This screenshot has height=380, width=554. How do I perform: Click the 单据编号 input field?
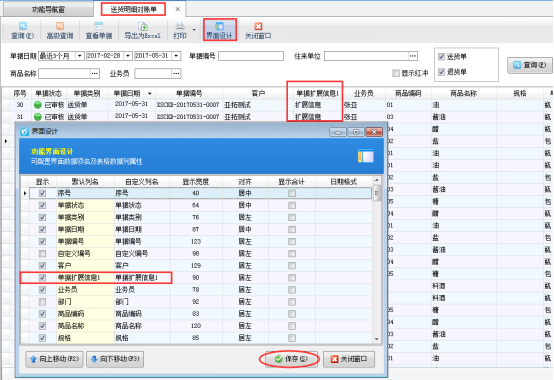(x=251, y=56)
